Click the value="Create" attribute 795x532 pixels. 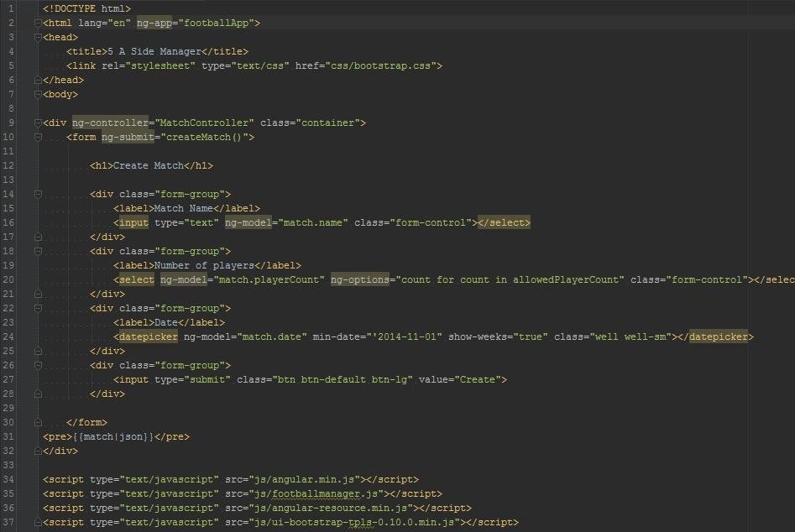coord(460,379)
